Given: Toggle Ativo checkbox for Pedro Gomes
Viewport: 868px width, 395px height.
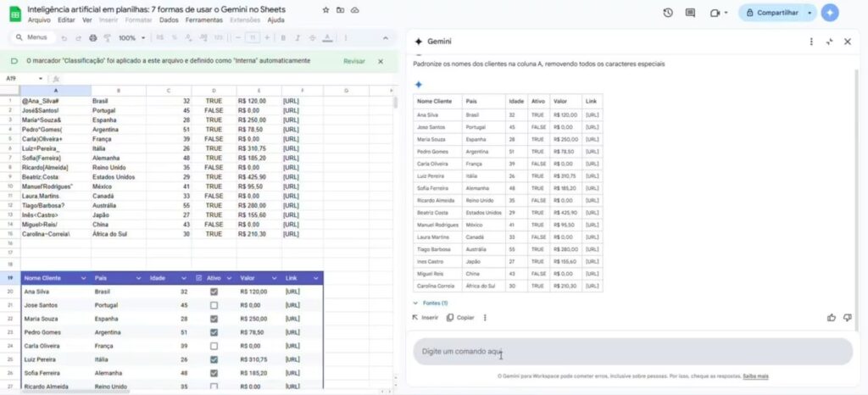Looking at the screenshot, I should (x=214, y=332).
